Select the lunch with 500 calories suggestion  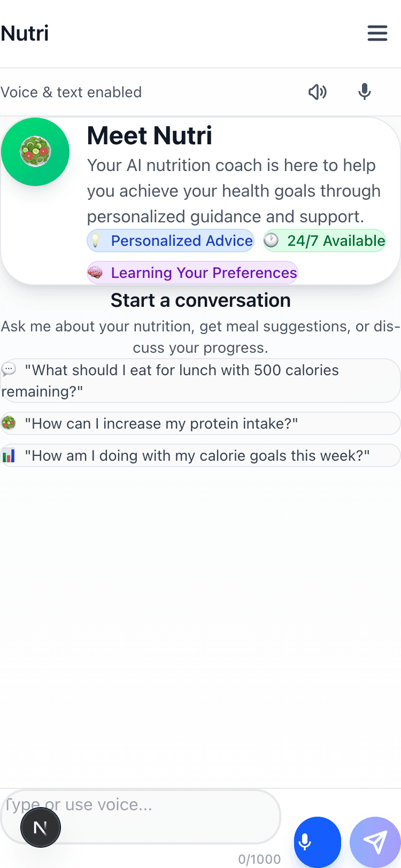200,381
